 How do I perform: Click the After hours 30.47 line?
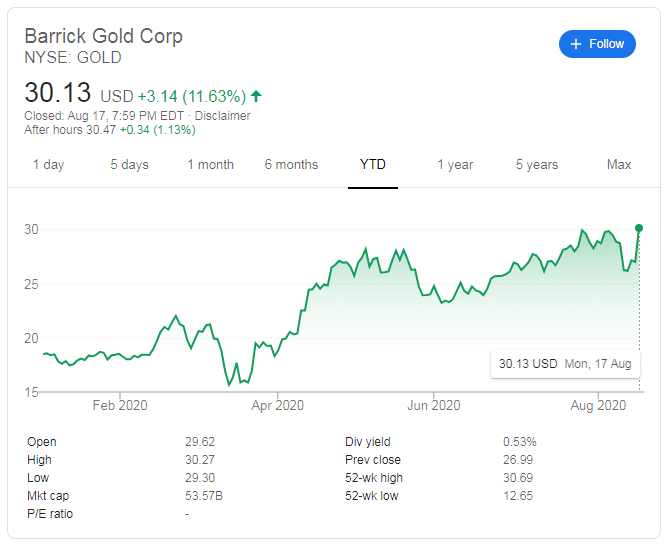tap(110, 130)
